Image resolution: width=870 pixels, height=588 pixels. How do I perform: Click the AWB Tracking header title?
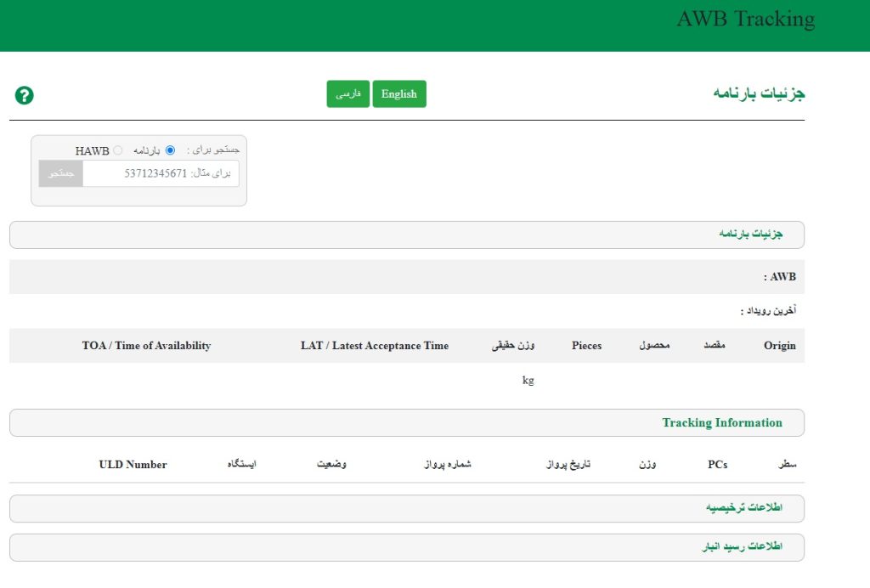(x=745, y=19)
